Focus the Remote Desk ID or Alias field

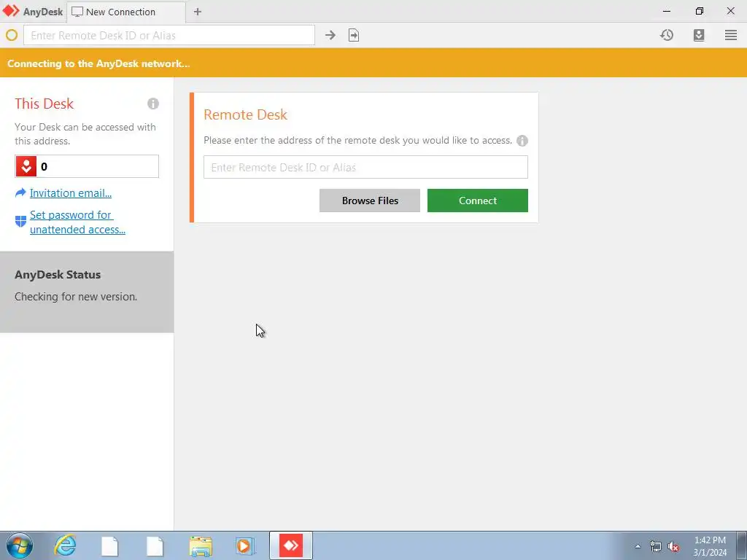coord(365,167)
